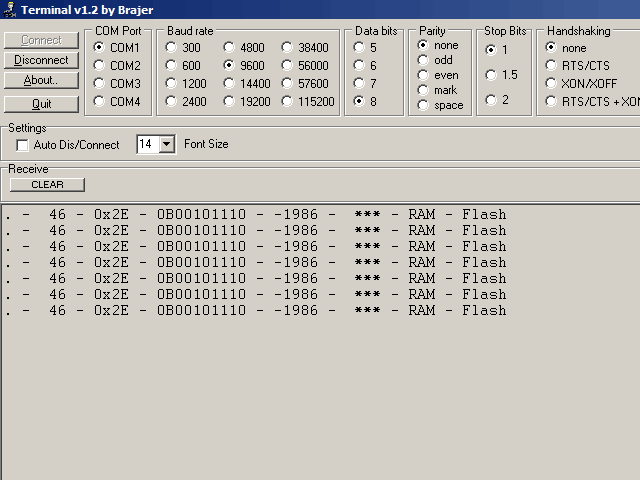Image resolution: width=640 pixels, height=480 pixels.
Task: Open the About dialog
Action: (x=41, y=80)
